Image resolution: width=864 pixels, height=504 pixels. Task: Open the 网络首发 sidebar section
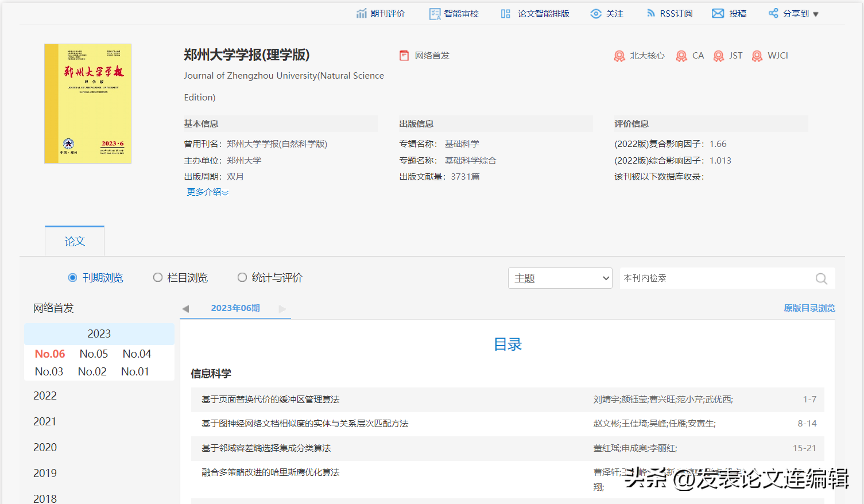[53, 308]
